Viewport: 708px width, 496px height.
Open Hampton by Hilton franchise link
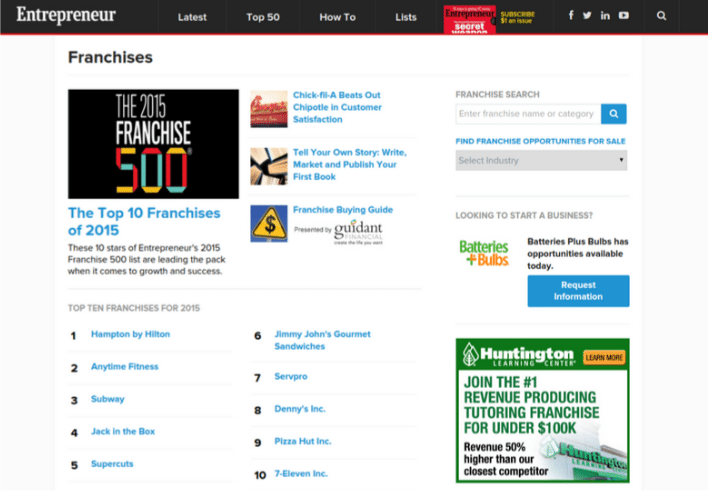click(x=130, y=334)
